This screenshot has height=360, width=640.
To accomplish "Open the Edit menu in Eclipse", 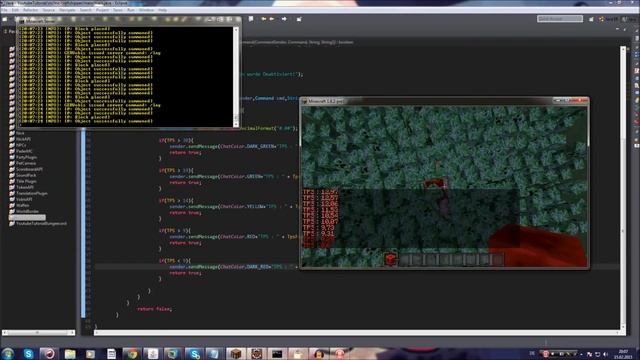I will (x=15, y=10).
